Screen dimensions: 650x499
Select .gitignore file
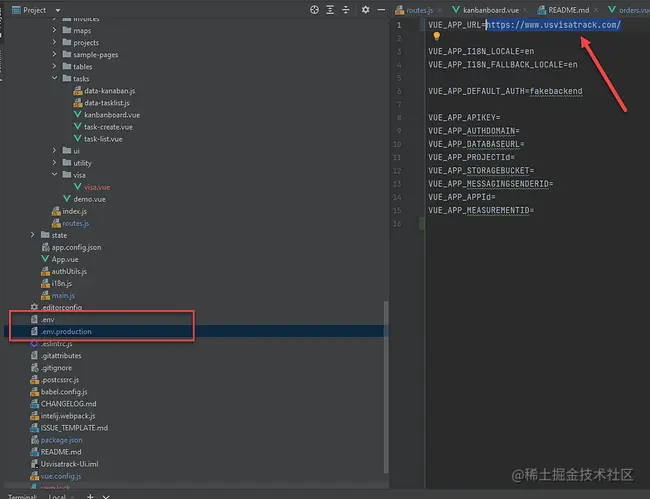tap(56, 368)
